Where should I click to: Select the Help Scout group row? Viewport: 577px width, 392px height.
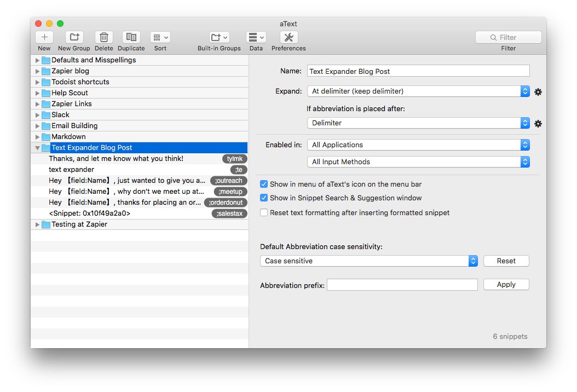(140, 93)
